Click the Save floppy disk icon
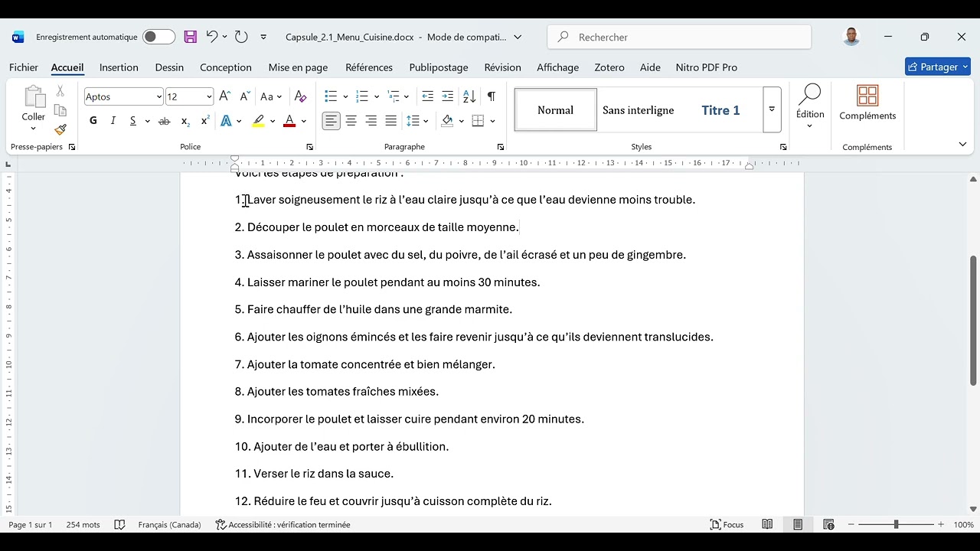This screenshot has width=980, height=551. (191, 37)
